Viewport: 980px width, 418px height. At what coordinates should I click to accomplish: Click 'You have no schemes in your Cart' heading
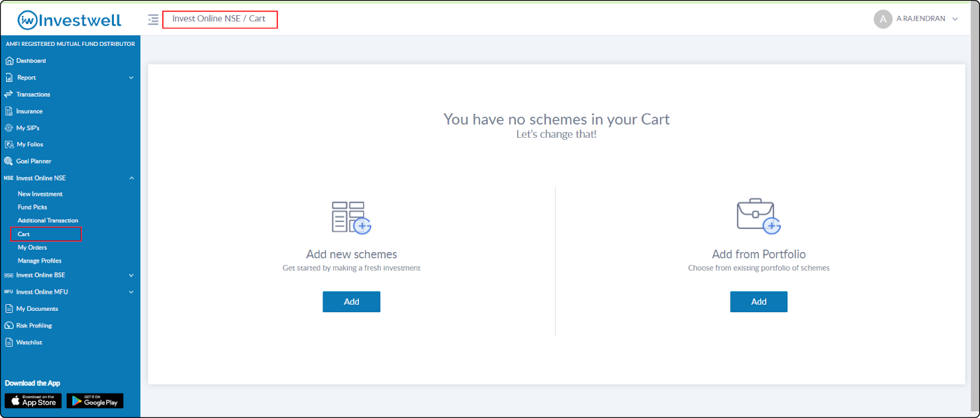(556, 119)
